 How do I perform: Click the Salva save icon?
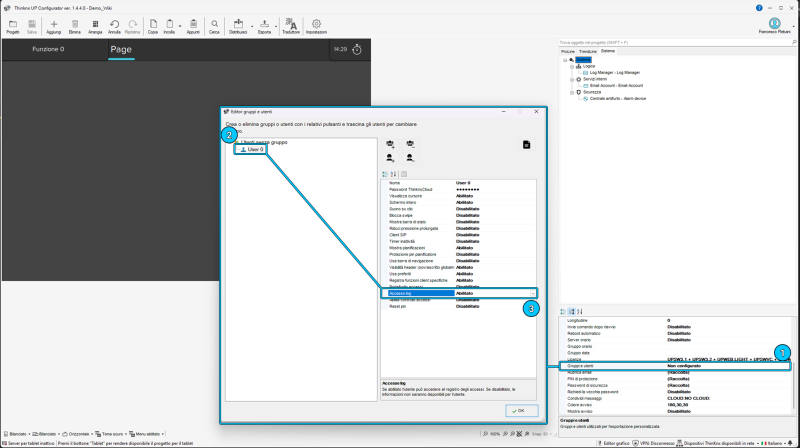(32, 24)
